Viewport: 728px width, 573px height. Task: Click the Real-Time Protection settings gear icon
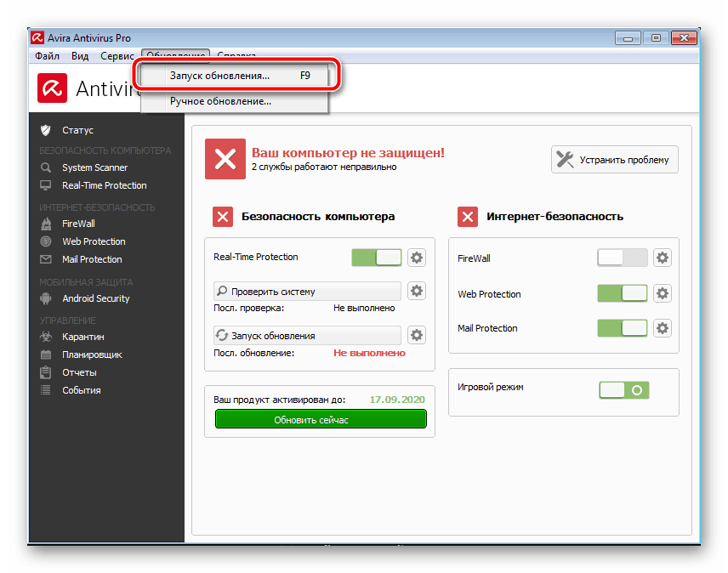click(417, 258)
